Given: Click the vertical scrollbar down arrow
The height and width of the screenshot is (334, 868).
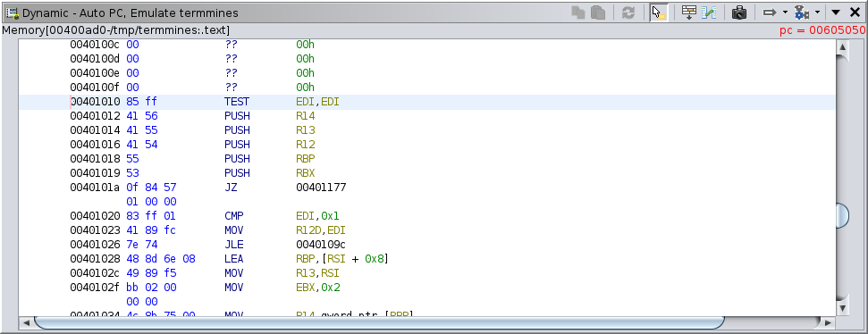Looking at the screenshot, I should pyautogui.click(x=842, y=307).
